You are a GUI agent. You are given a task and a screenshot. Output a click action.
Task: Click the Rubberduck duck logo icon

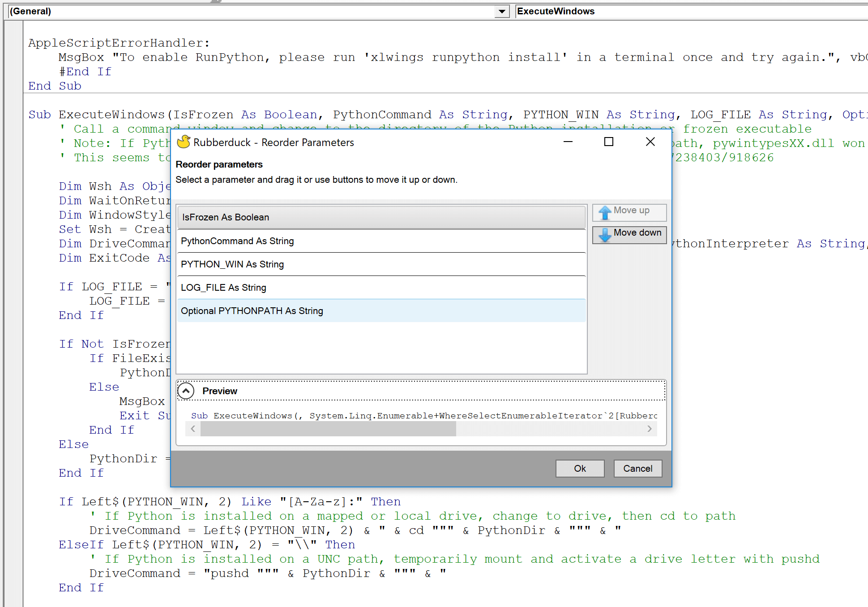[x=184, y=142]
